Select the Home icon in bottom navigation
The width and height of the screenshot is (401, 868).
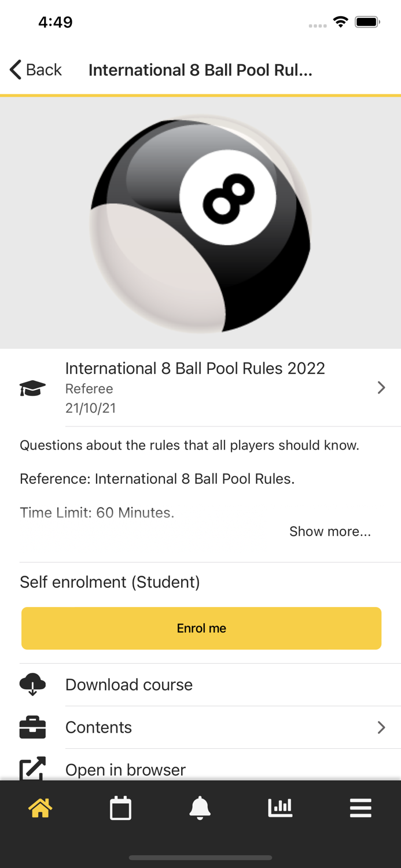coord(40,808)
